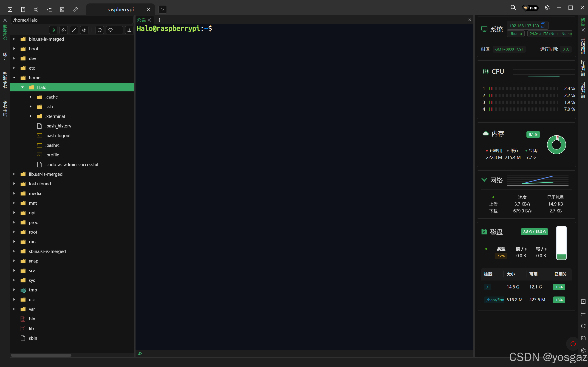The image size is (588, 367).
Task: Click the /home/Halo path input field
Action: (72, 20)
